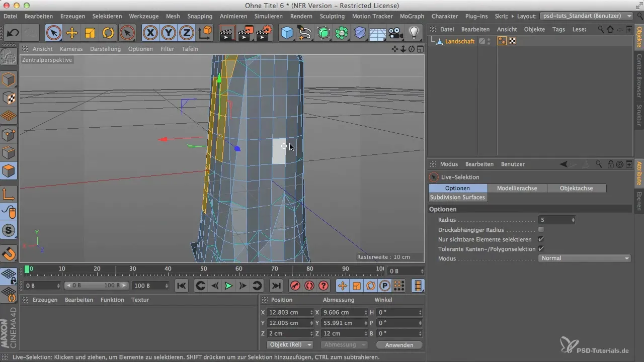Open the Sculpting menu
Image resolution: width=644 pixels, height=362 pixels.
[332, 16]
